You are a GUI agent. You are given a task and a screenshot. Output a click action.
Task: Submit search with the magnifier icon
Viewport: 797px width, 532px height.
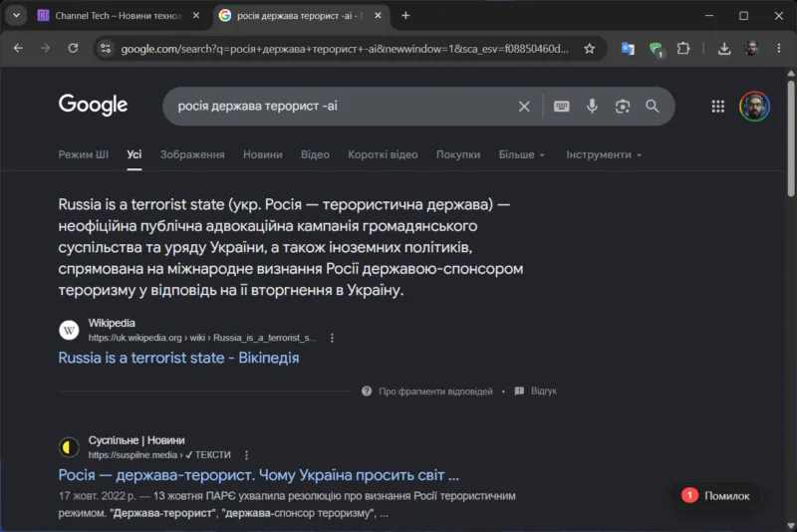click(653, 107)
